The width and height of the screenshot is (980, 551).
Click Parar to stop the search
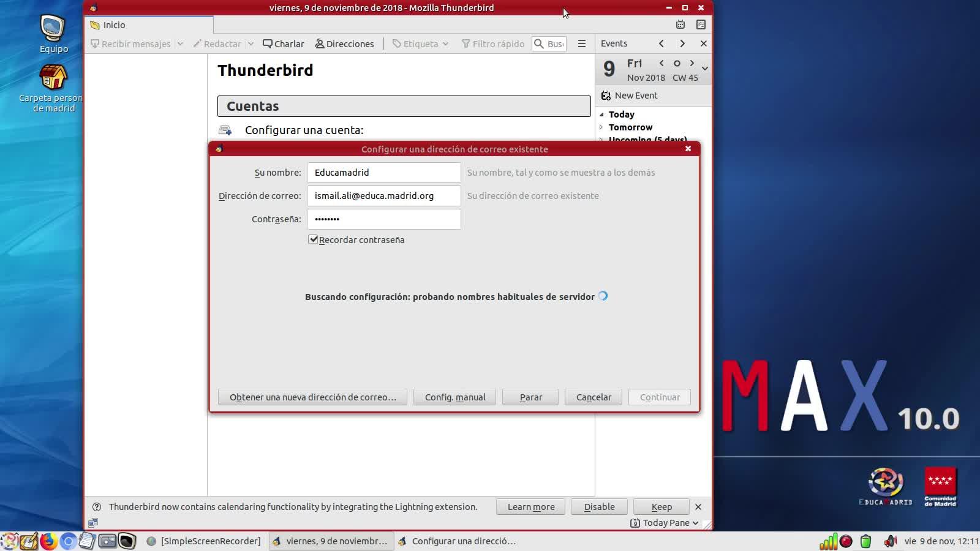(x=530, y=397)
